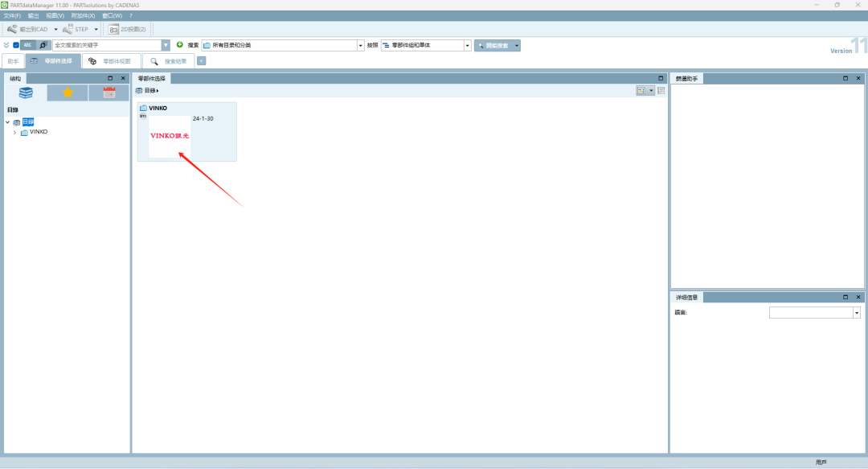Switch to the 零部件视图 tab
The height and width of the screenshot is (469, 868).
111,61
